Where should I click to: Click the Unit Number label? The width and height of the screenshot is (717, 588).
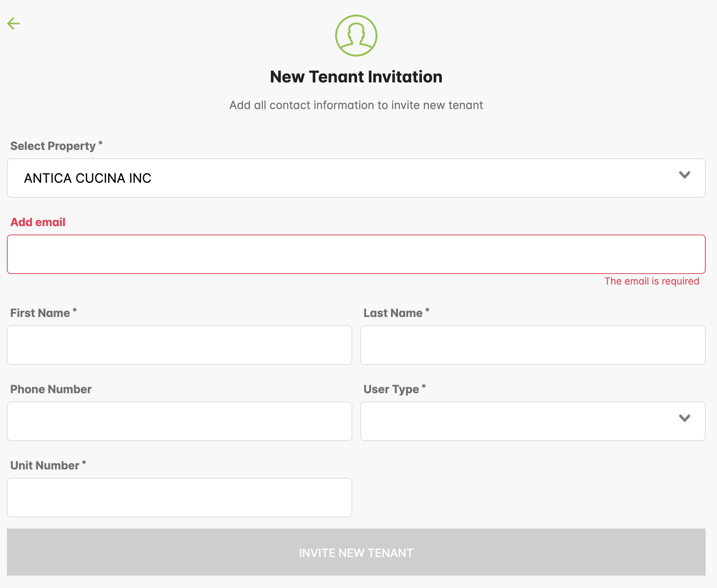pyautogui.click(x=45, y=465)
